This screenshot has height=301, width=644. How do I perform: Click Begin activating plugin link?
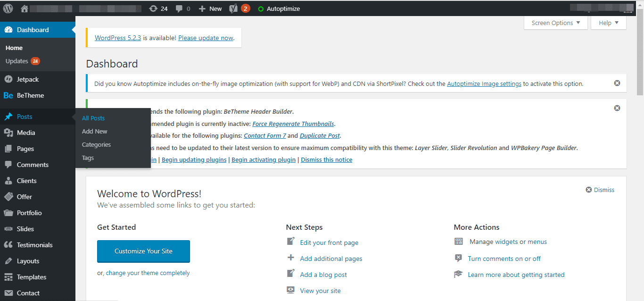[x=264, y=159]
